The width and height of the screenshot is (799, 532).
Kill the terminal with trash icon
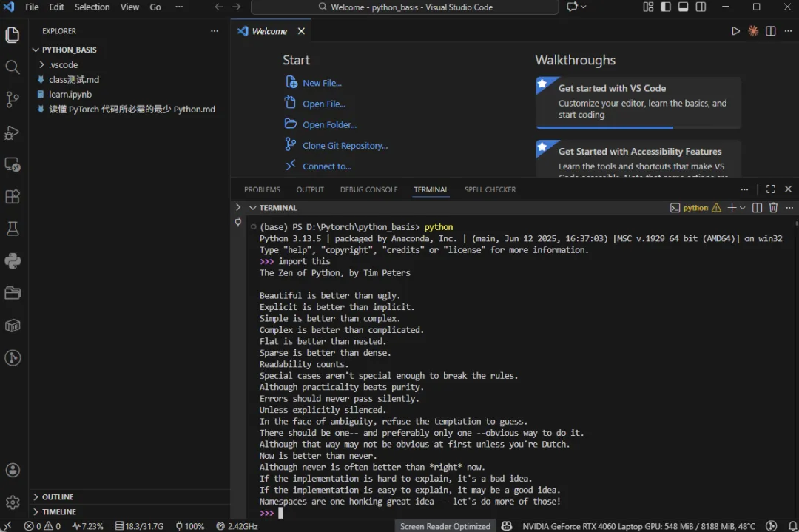pyautogui.click(x=774, y=207)
